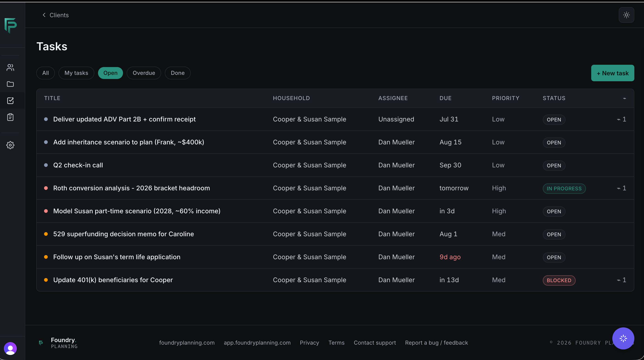Create a new task

pyautogui.click(x=613, y=73)
